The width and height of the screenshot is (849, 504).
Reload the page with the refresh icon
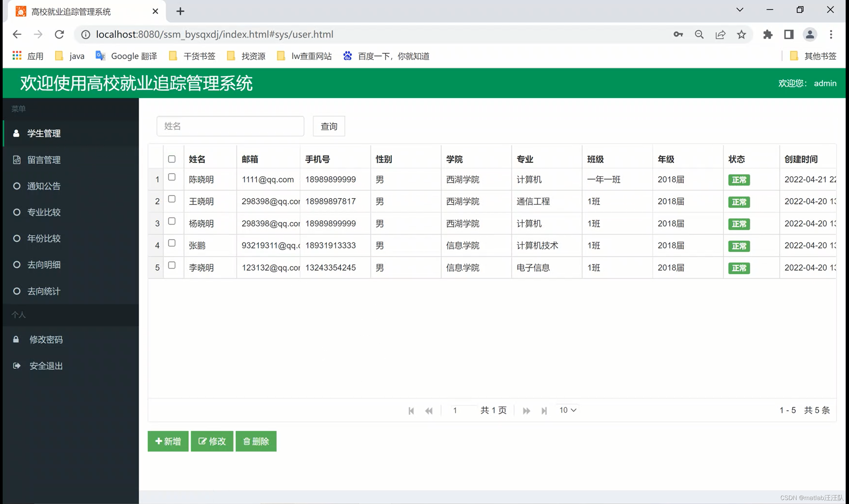[59, 34]
